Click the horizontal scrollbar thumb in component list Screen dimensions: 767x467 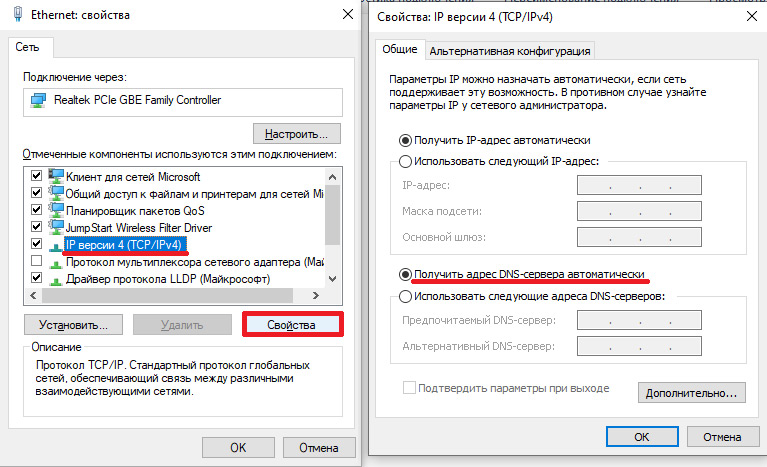(167, 295)
